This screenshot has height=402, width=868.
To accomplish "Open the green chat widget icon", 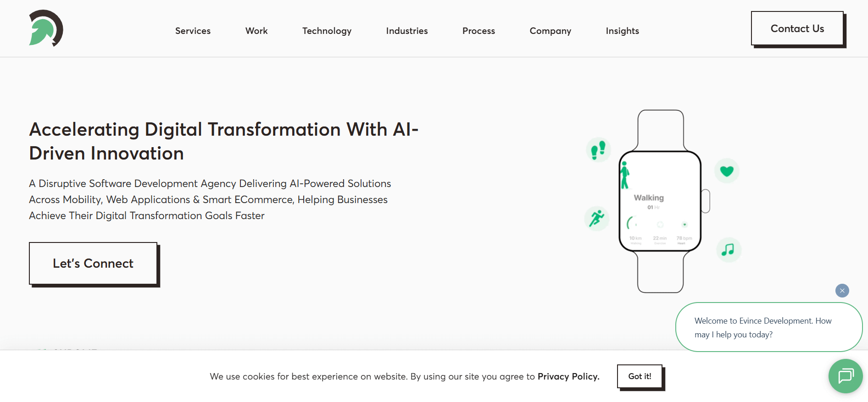I will (x=845, y=376).
